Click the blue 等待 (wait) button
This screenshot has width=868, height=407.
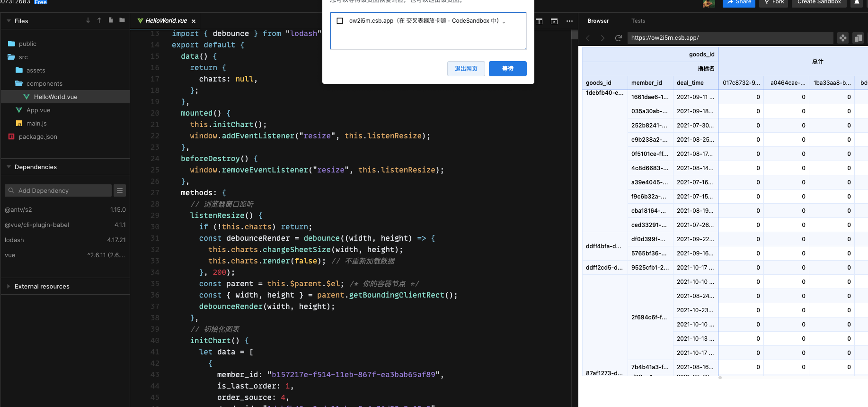[x=507, y=69]
